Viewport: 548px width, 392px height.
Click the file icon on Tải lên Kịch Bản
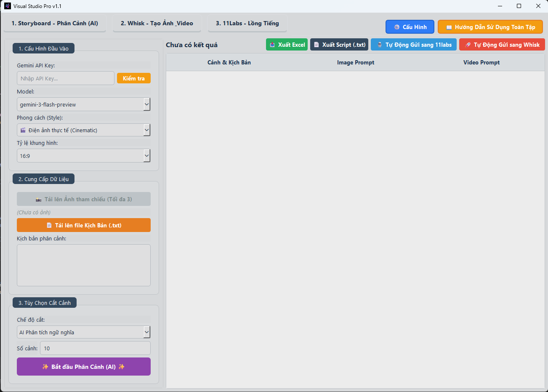49,225
